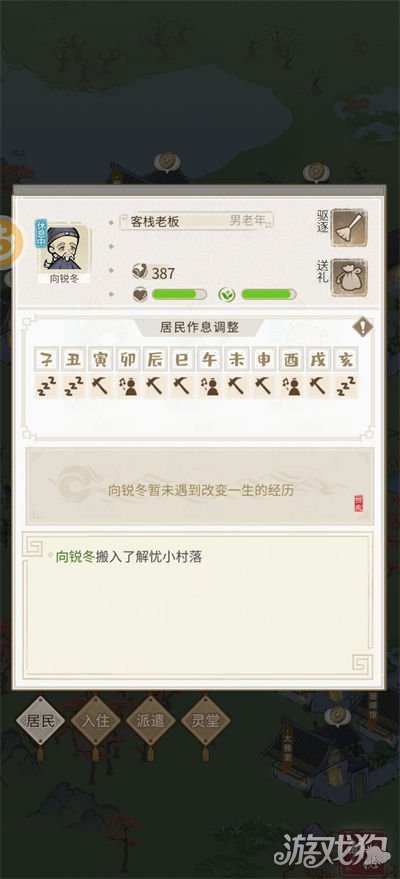Open the 灵堂 tab
This screenshot has width=400, height=879.
206,720
